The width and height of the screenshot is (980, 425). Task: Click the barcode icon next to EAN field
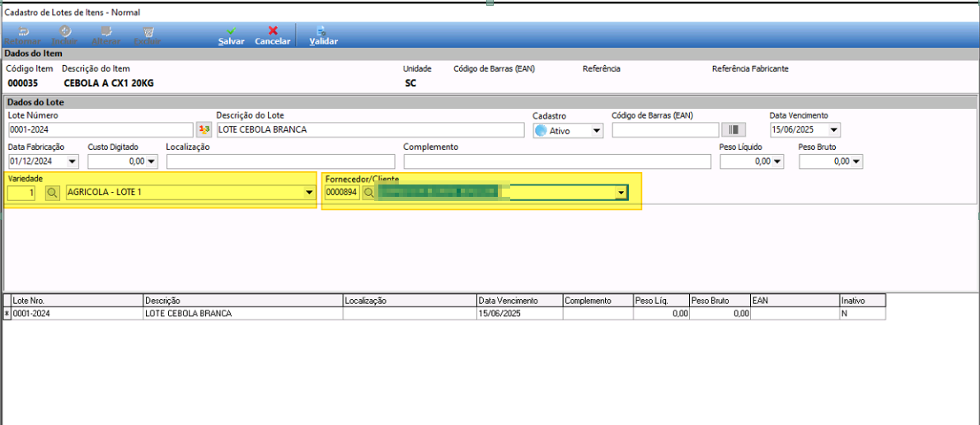[734, 130]
